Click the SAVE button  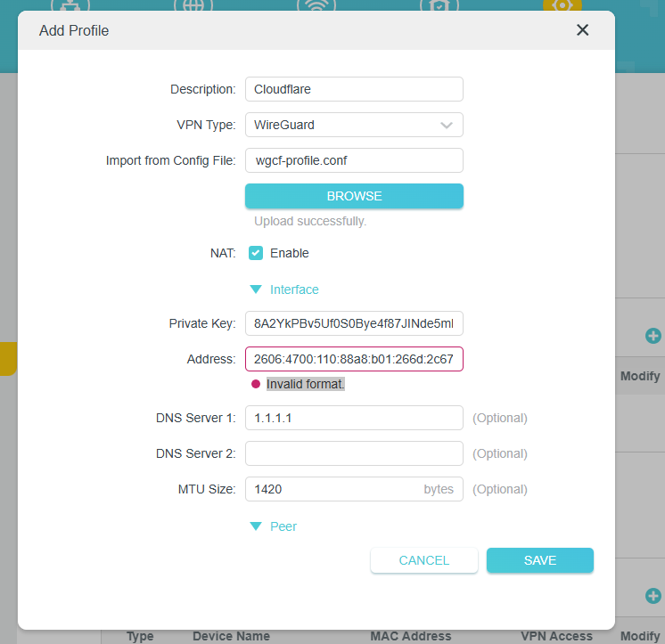click(x=540, y=560)
